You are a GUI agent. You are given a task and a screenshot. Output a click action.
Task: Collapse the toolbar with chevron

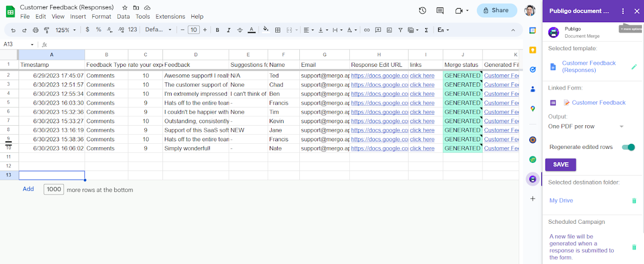[513, 30]
